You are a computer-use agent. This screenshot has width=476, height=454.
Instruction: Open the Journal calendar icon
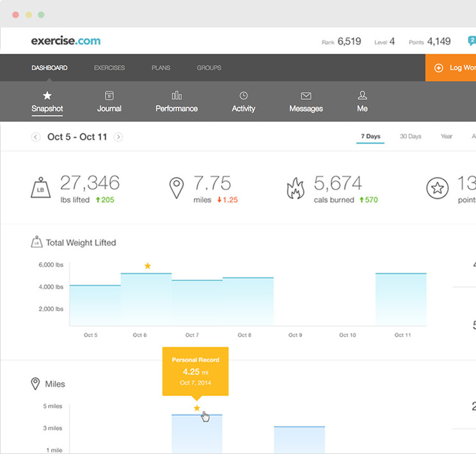tap(109, 95)
